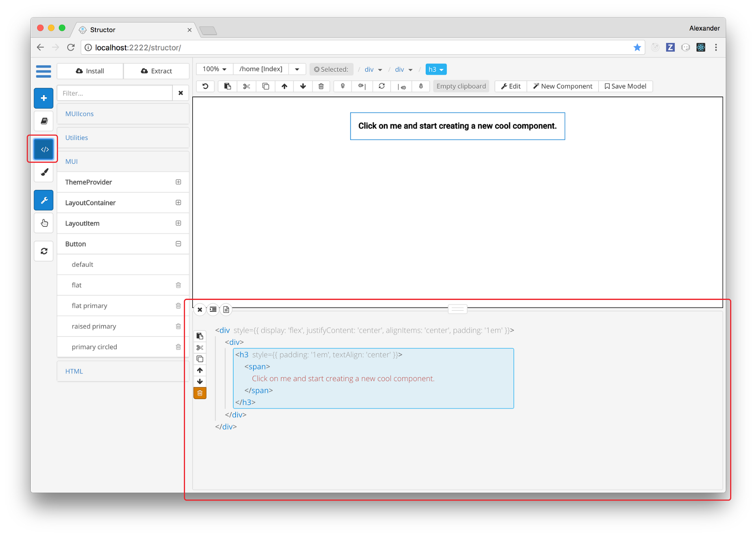
Task: Click the Filter input field
Action: [115, 94]
